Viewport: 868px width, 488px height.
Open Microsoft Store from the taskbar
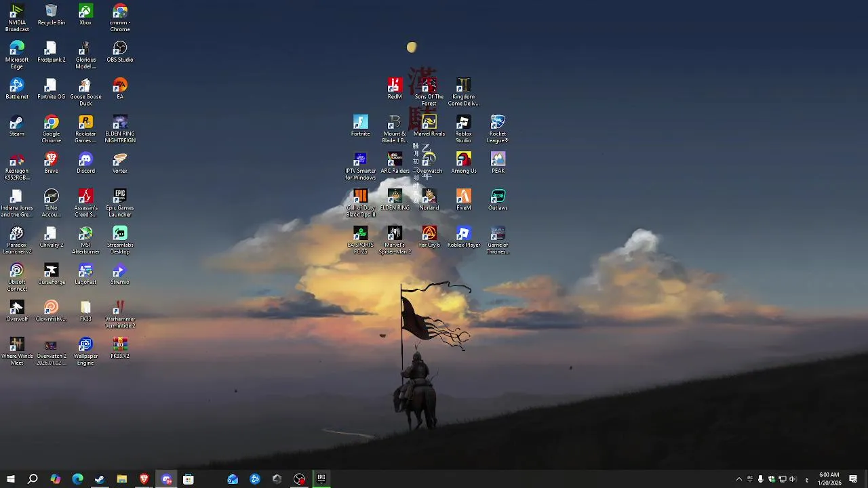(189, 479)
